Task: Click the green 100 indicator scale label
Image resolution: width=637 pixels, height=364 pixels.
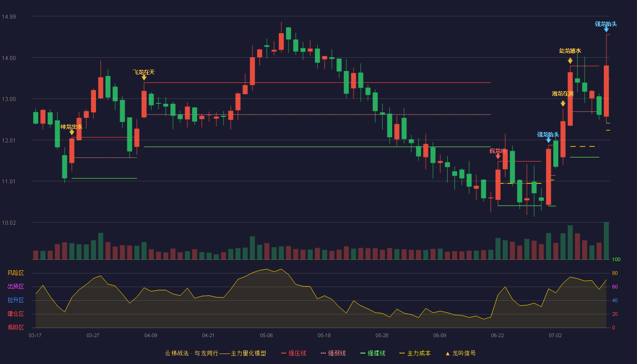Action: coord(616,260)
